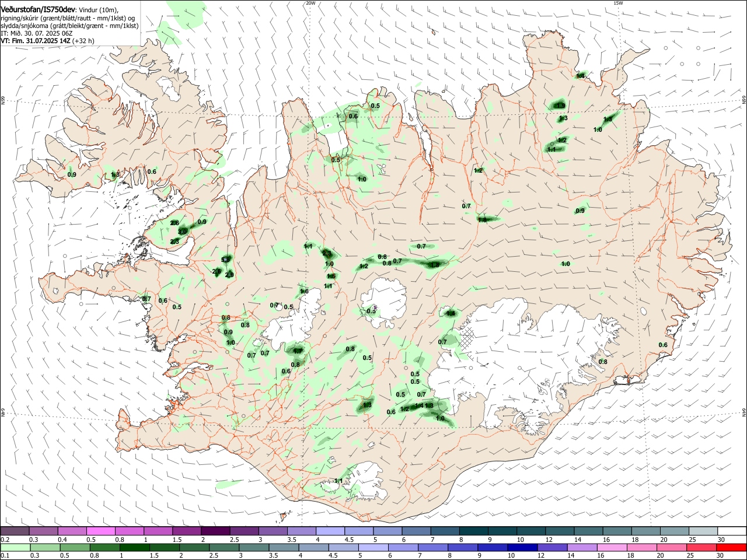Click the 0.1 label in the lower legend row

(5, 556)
